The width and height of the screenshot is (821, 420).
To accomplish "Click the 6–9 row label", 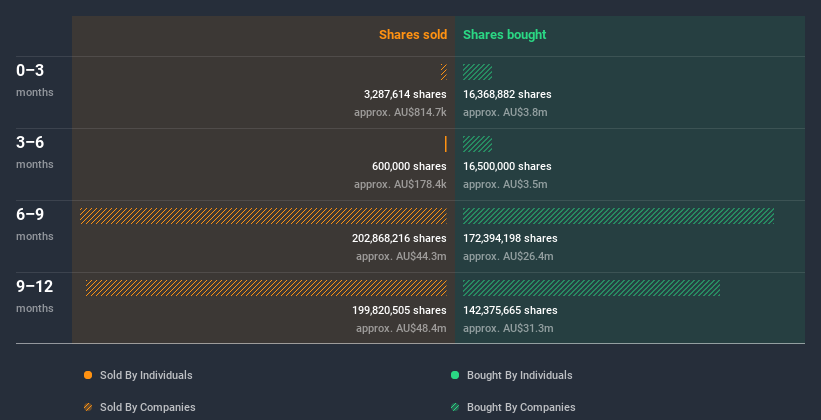I will click(30, 215).
